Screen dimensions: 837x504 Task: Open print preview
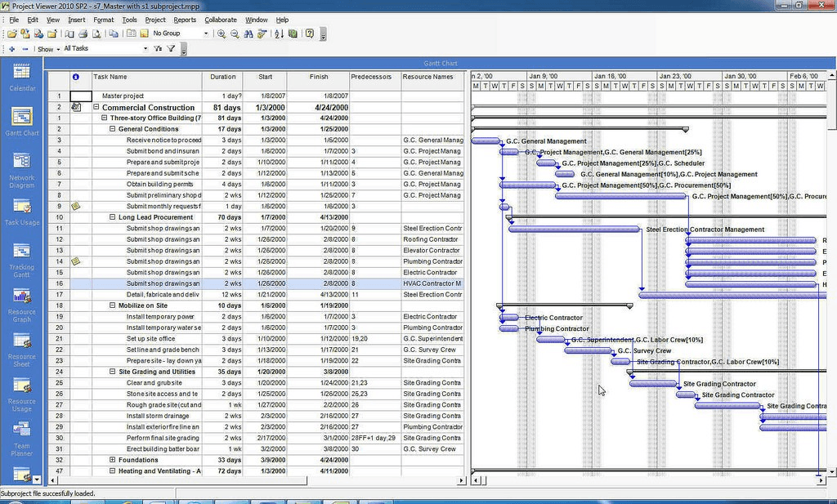(95, 33)
